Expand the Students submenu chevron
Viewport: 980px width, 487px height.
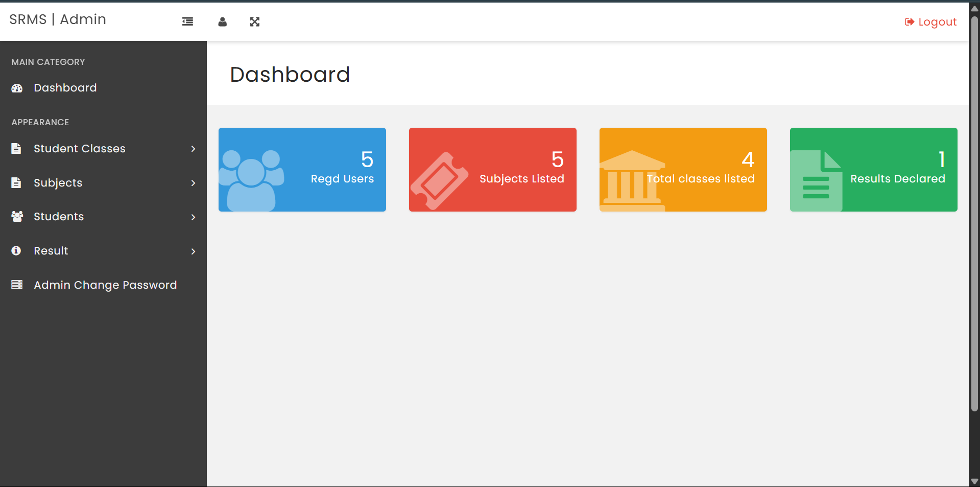(193, 217)
